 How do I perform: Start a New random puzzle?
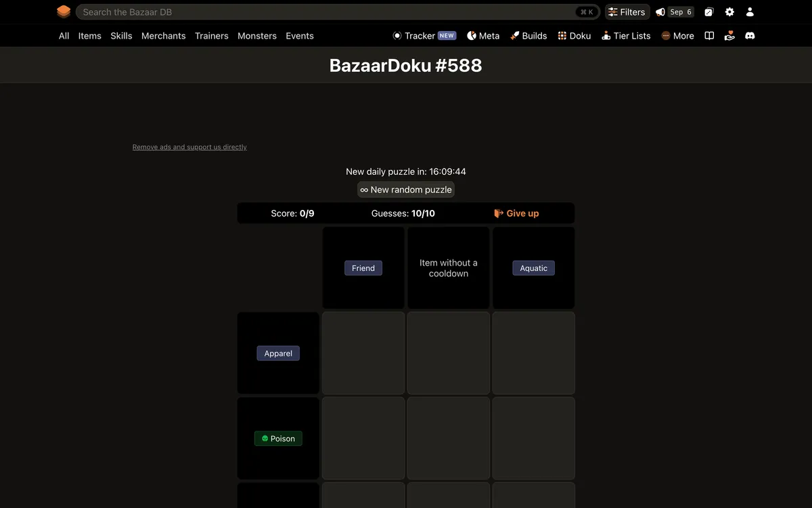tap(406, 190)
